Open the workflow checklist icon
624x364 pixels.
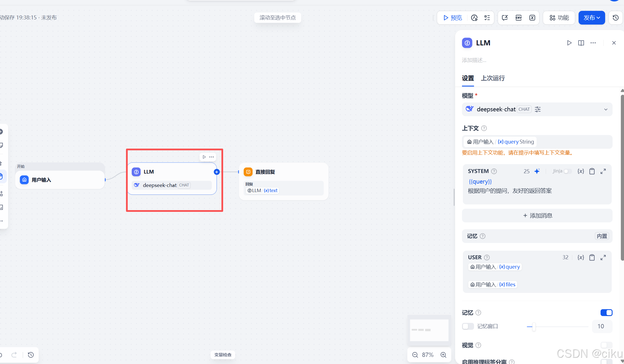tap(488, 17)
